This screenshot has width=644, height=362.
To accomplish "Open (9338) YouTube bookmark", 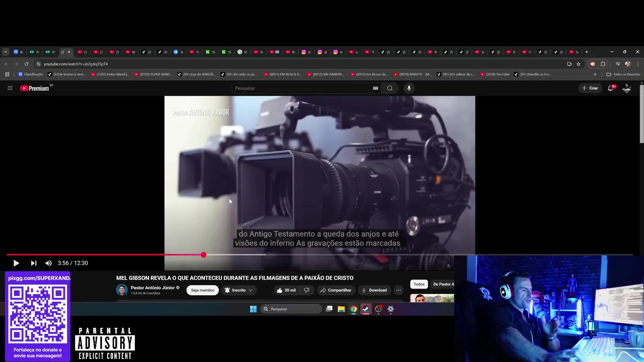I will coord(494,74).
